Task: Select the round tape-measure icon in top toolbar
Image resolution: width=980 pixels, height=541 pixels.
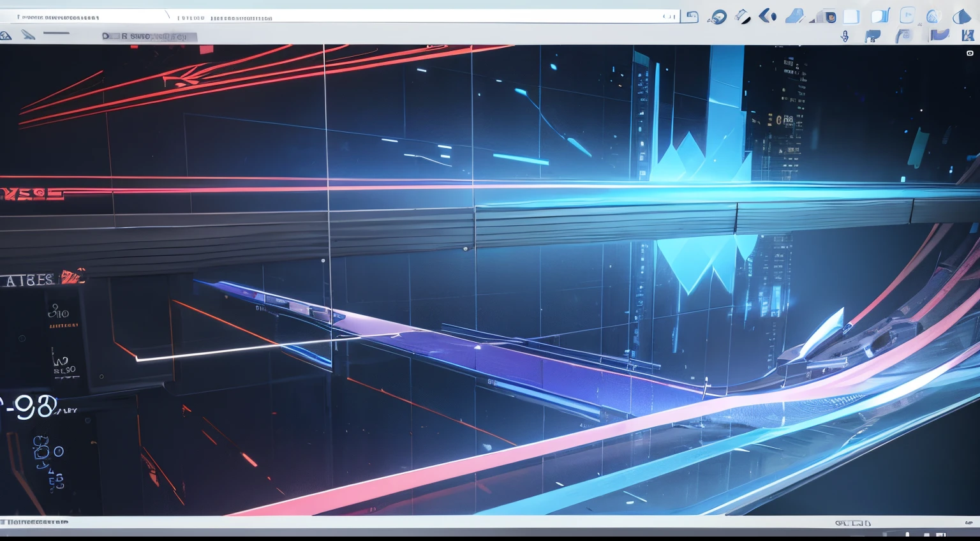Action: tap(718, 17)
